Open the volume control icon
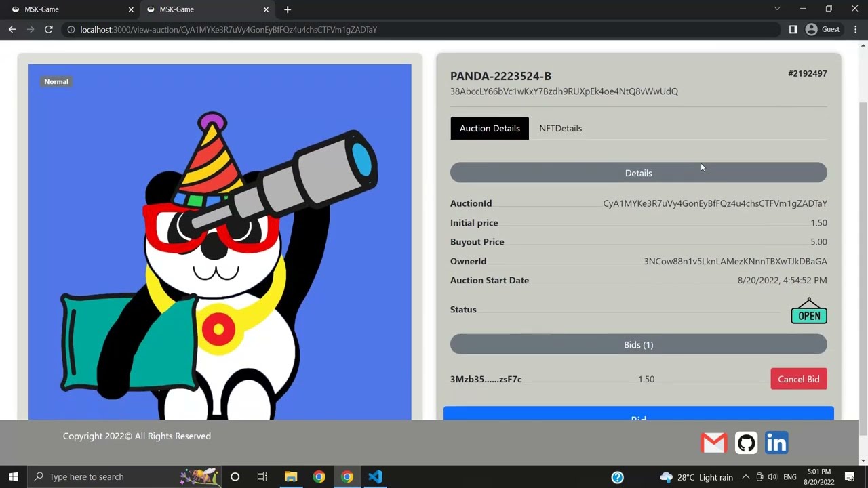868x488 pixels. coord(772,477)
